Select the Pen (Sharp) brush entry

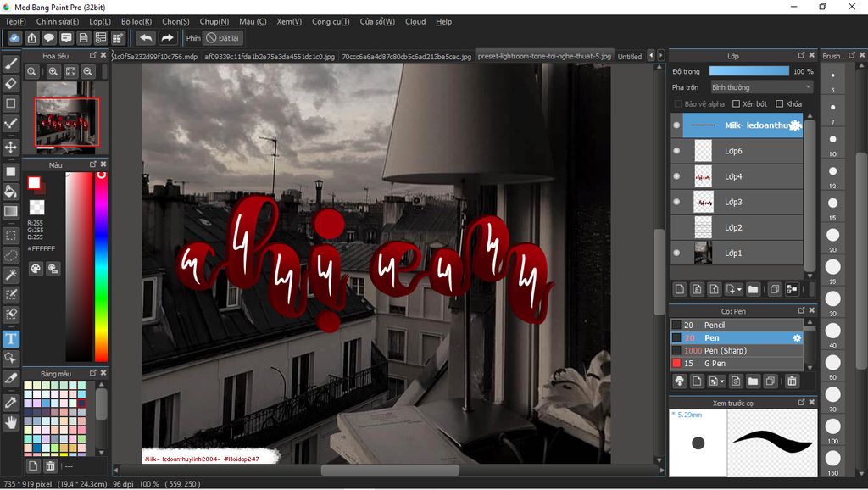pyautogui.click(x=737, y=350)
